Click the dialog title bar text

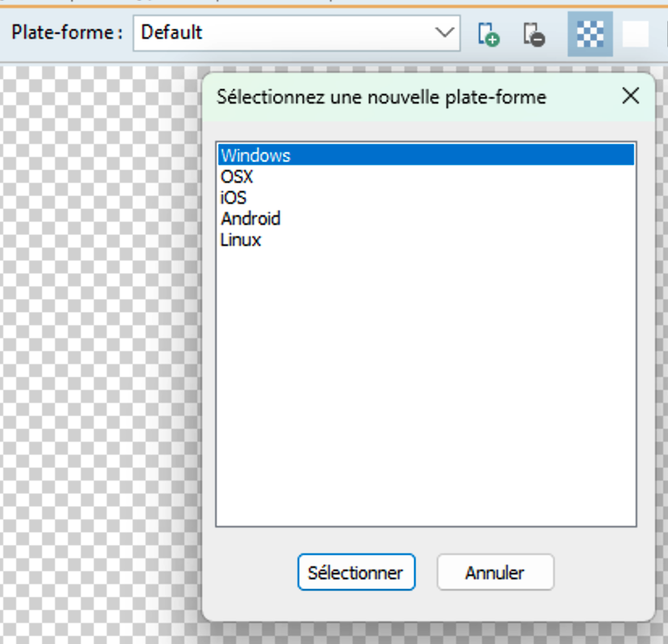(x=382, y=98)
